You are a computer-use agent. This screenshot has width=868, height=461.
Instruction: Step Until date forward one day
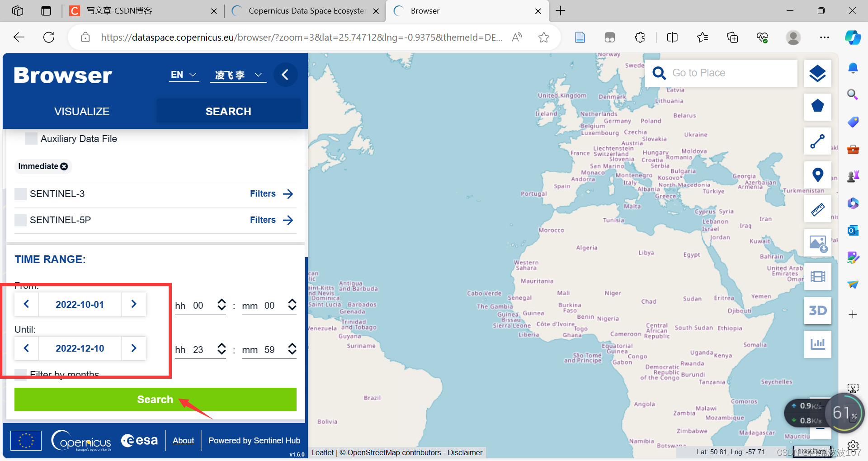tap(134, 348)
